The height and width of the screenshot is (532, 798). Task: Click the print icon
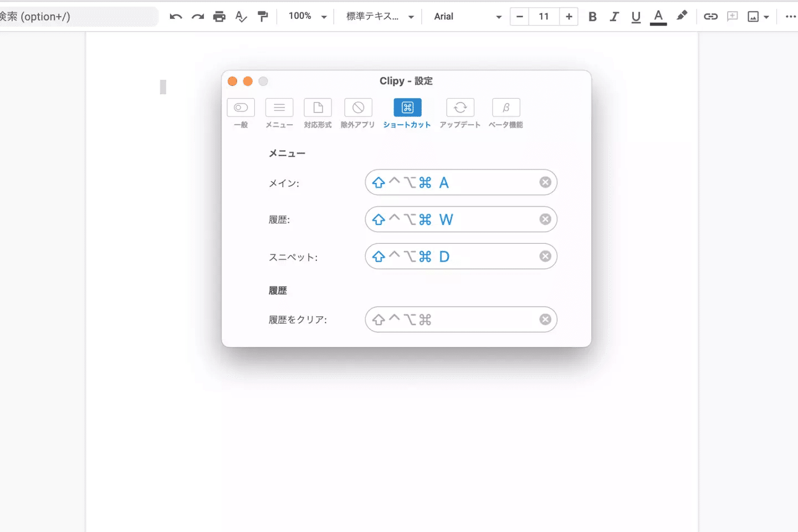coord(219,17)
